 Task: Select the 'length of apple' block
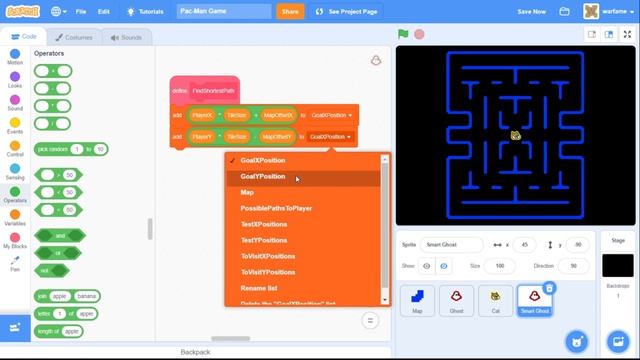[x=59, y=331]
